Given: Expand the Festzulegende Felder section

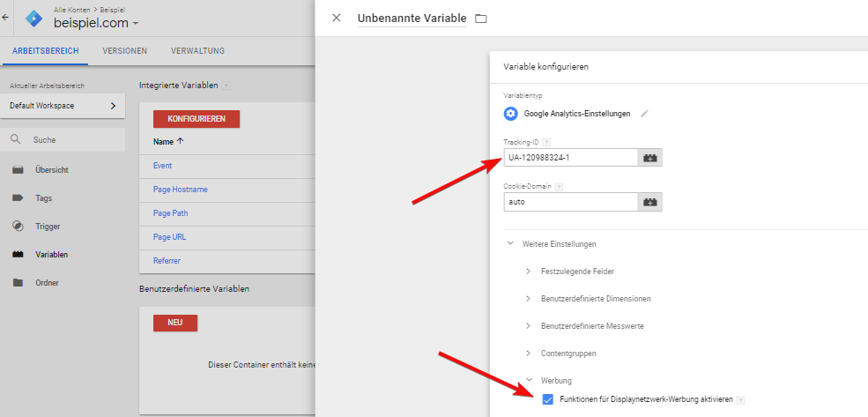Looking at the screenshot, I should click(x=569, y=272).
